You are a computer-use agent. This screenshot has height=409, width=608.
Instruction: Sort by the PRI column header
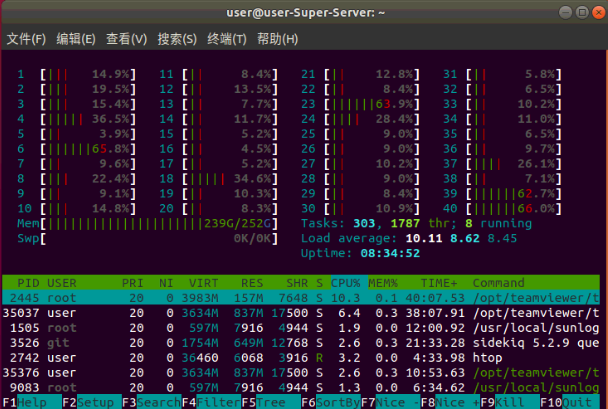pyautogui.click(x=133, y=283)
